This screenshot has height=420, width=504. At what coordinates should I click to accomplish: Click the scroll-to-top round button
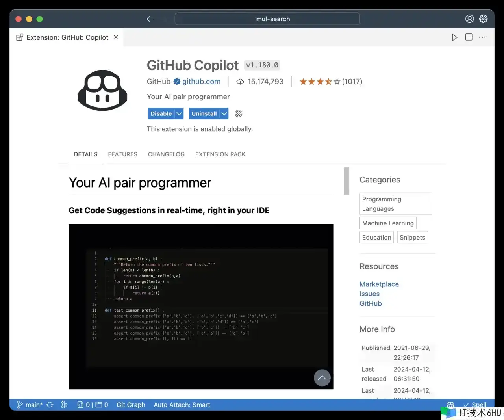pyautogui.click(x=322, y=377)
